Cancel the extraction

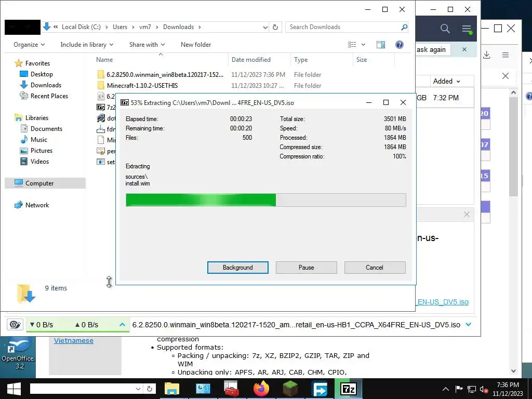point(375,268)
